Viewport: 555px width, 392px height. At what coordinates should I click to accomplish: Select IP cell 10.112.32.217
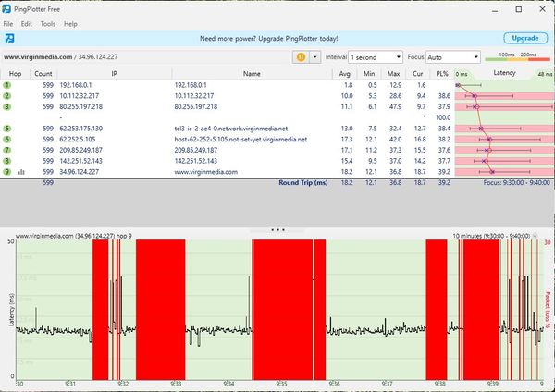[80, 96]
